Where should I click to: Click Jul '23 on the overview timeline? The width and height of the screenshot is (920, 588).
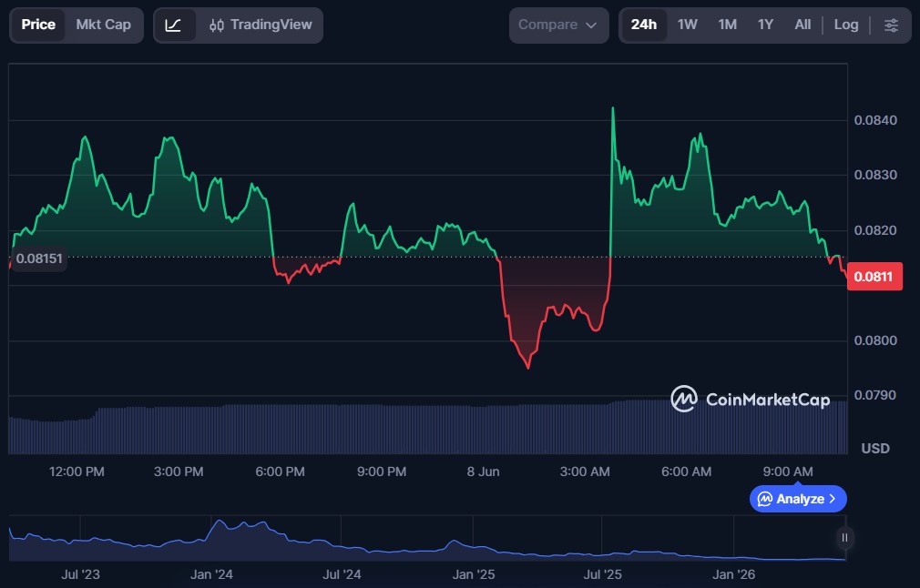(80, 574)
